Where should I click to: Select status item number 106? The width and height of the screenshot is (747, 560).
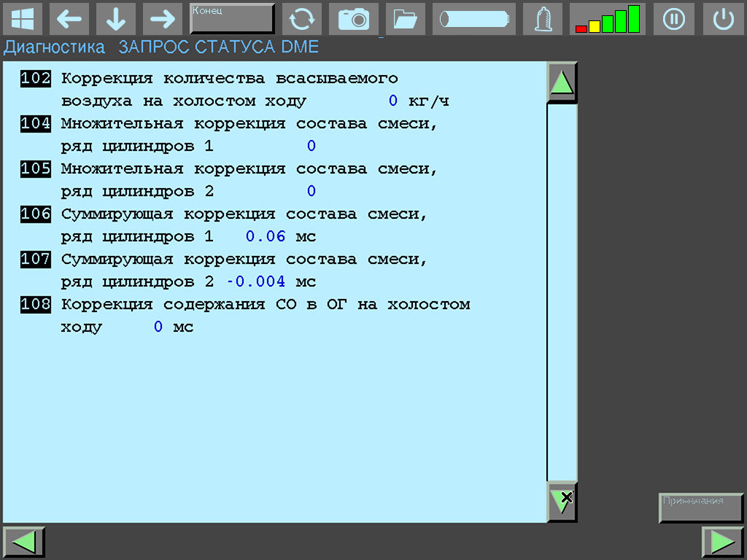(36, 214)
